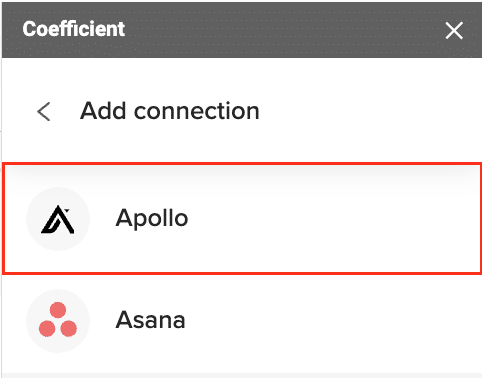Click the gray circle behind Apollo logo

[58, 219]
